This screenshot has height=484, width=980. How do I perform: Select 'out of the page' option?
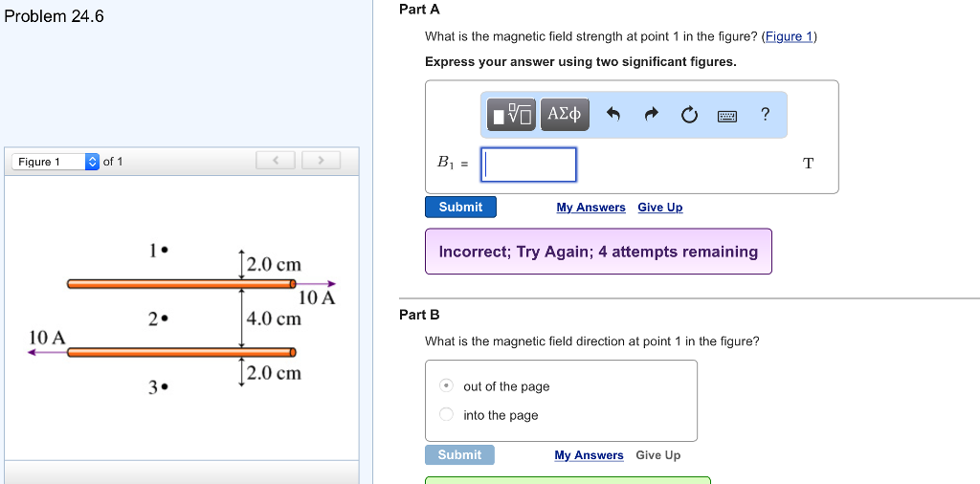tap(446, 385)
